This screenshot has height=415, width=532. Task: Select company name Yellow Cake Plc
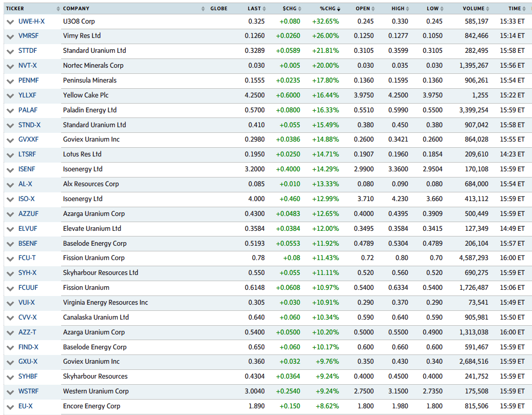tap(85, 95)
